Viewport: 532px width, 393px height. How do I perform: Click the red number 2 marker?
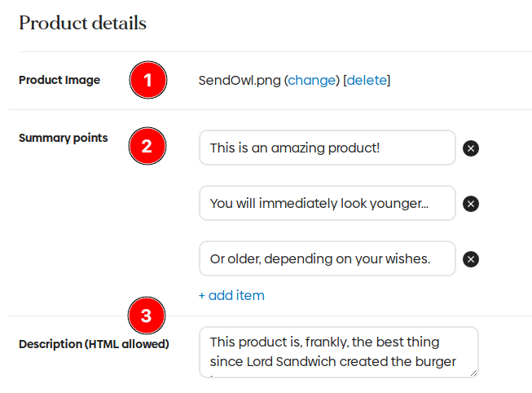pyautogui.click(x=147, y=147)
